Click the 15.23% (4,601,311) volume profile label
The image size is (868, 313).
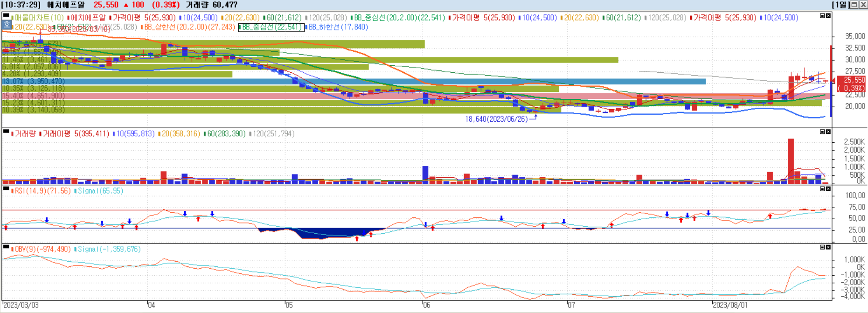34,103
